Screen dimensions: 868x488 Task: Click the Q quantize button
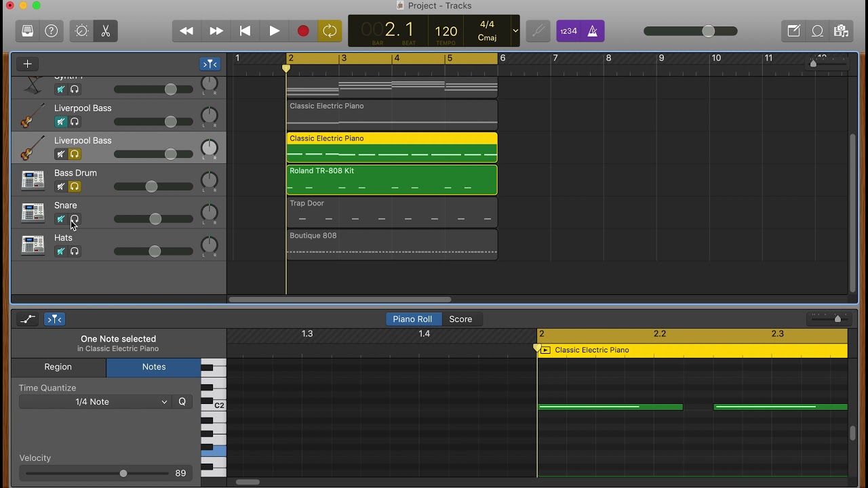182,402
